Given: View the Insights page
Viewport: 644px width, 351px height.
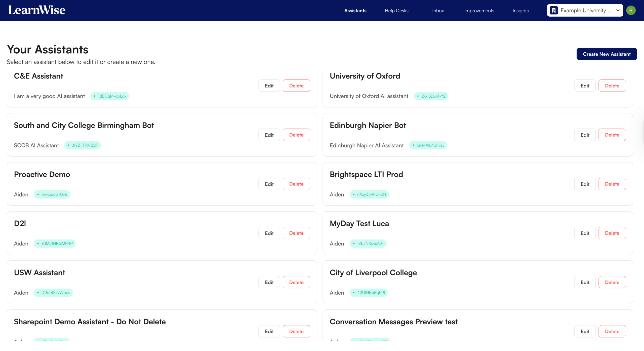Looking at the screenshot, I should (x=520, y=11).
